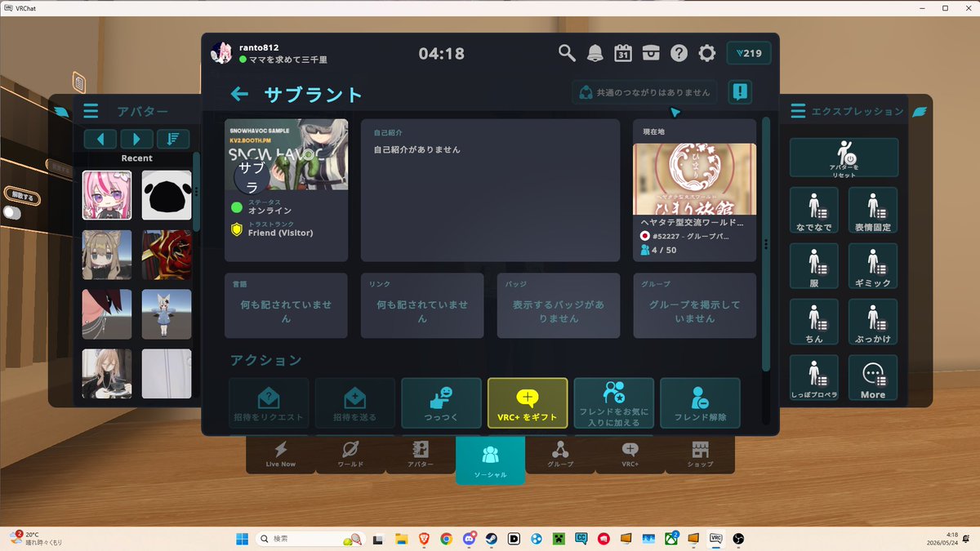
Task: Click the taskbar search box 検索
Action: 310,539
